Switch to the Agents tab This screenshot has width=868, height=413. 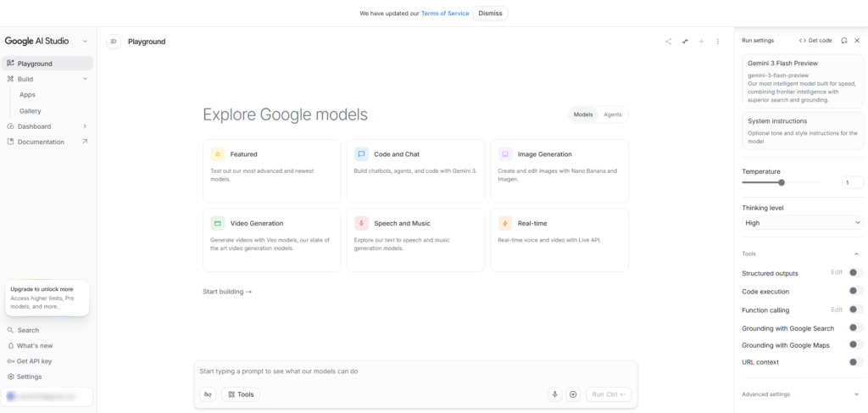pyautogui.click(x=613, y=114)
